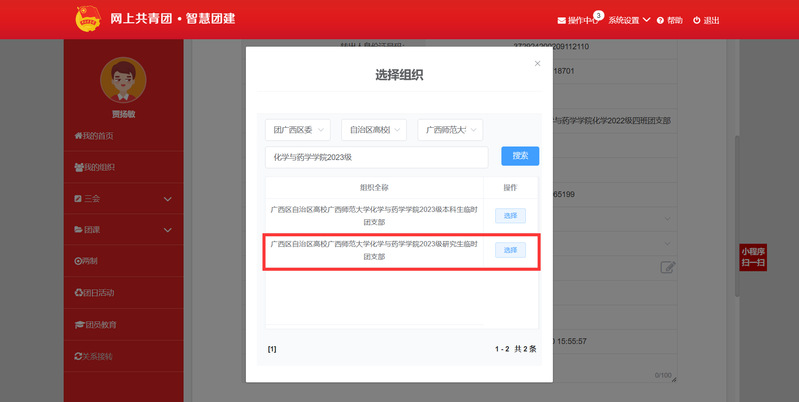Click the house icon beside 我的首页
The image size is (799, 402).
[x=78, y=136]
